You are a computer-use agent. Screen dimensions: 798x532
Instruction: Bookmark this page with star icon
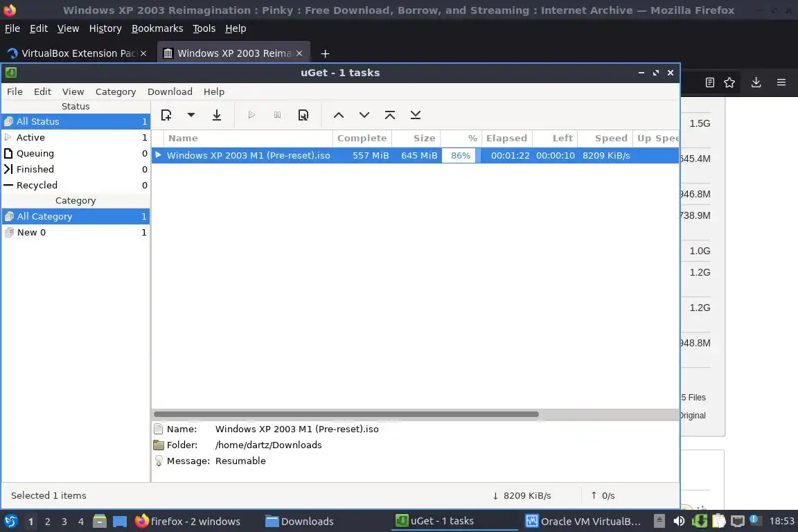729,82
